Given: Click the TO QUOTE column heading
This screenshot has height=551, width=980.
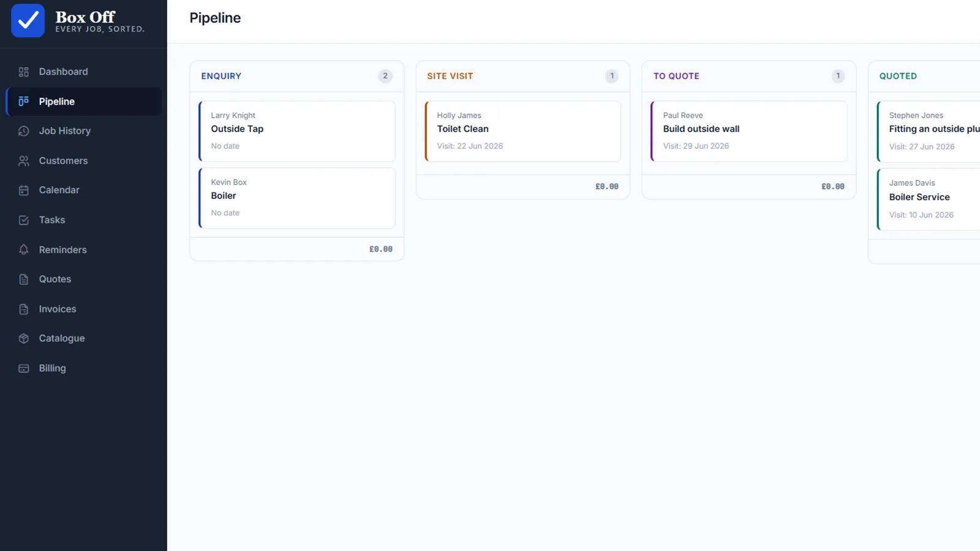Looking at the screenshot, I should (x=676, y=76).
